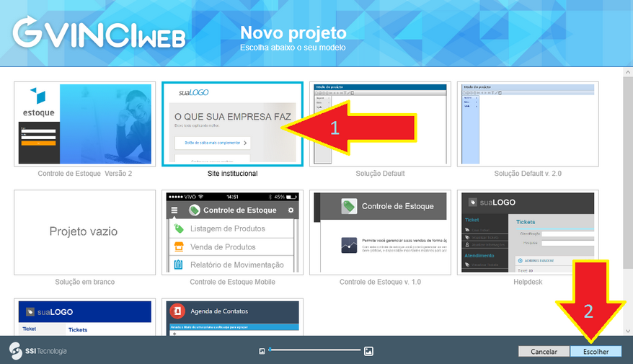This screenshot has width=633, height=364.
Task: Click the 'Solução em branco' label
Action: click(x=85, y=282)
